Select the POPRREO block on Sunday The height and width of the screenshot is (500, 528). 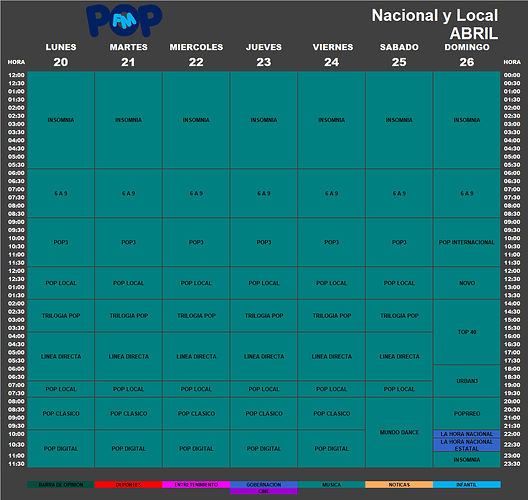[x=467, y=413]
